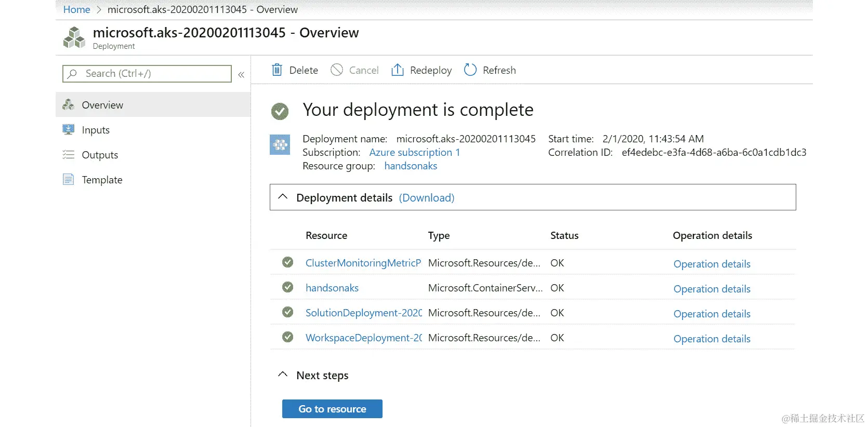This screenshot has width=868, height=427.
Task: Open Operation details for ClusterMonitoringMetricP
Action: pos(712,264)
